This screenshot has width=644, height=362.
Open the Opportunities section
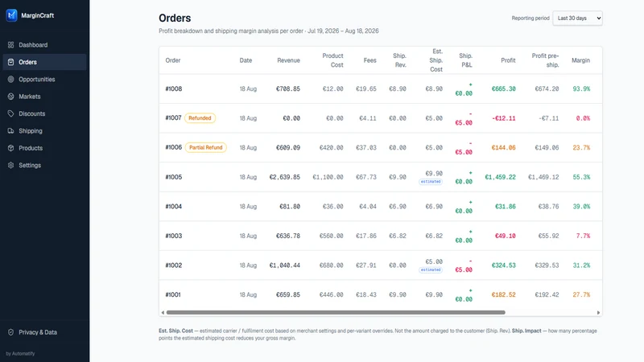(44, 79)
